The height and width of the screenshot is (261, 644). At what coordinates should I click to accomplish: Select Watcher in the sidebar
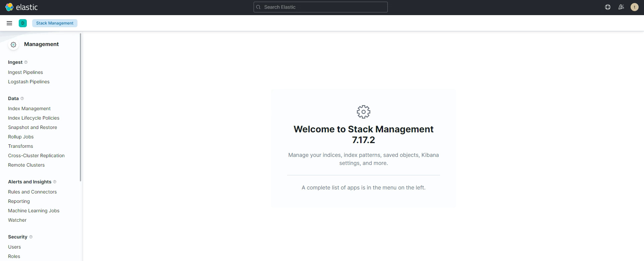pyautogui.click(x=17, y=220)
